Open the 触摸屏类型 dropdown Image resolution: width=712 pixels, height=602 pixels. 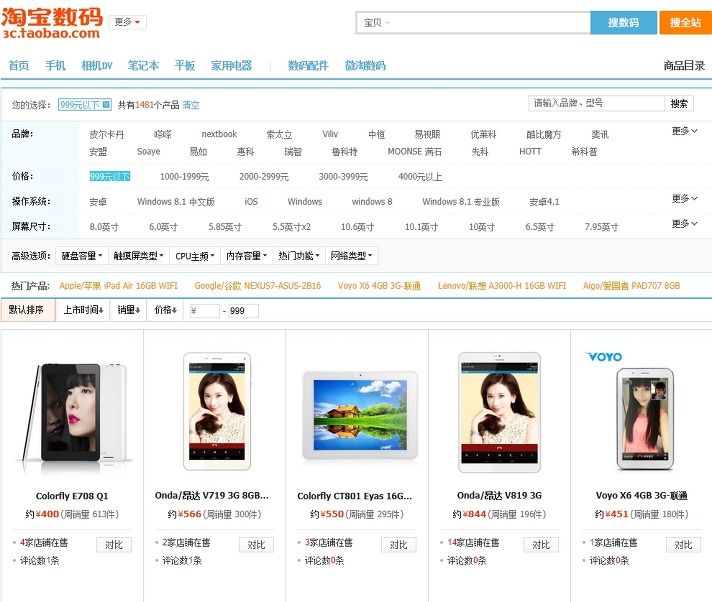(x=138, y=256)
